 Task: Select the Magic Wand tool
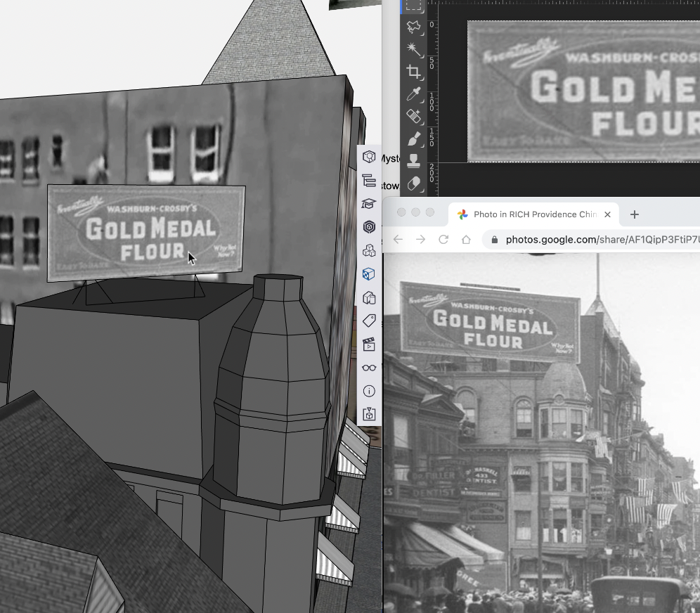(414, 49)
